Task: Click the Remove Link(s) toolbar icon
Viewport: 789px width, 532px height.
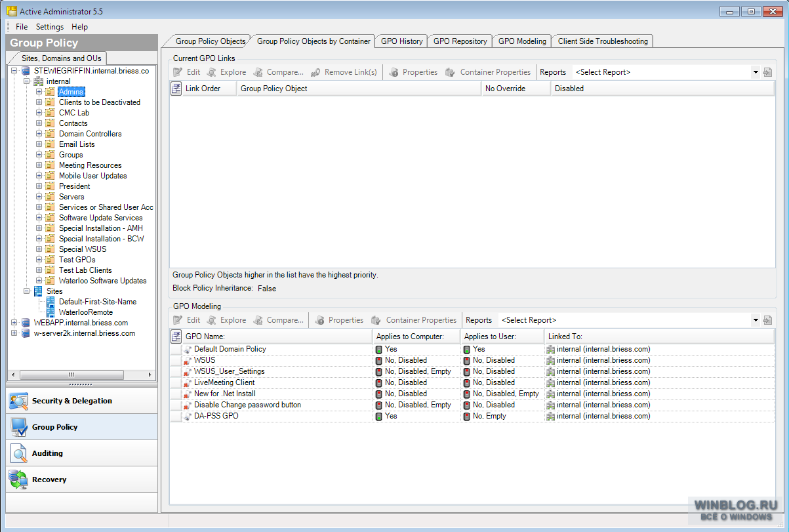Action: tap(315, 72)
